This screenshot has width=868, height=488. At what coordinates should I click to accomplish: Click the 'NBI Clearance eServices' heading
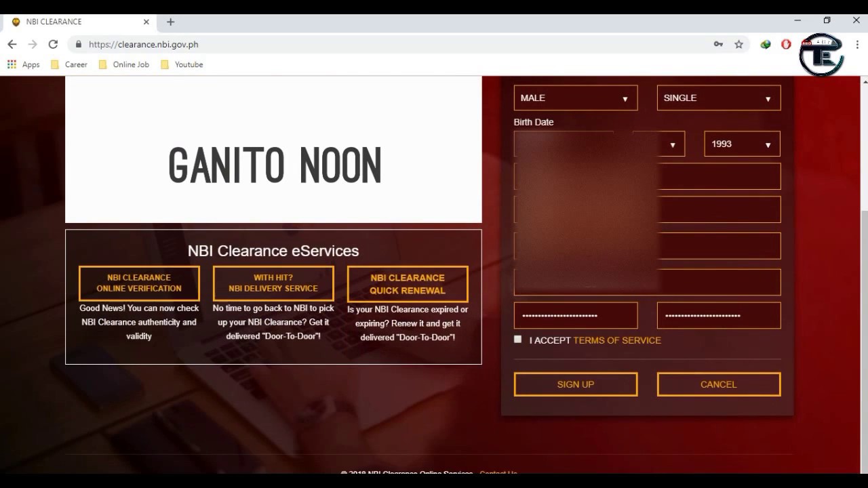coord(273,251)
